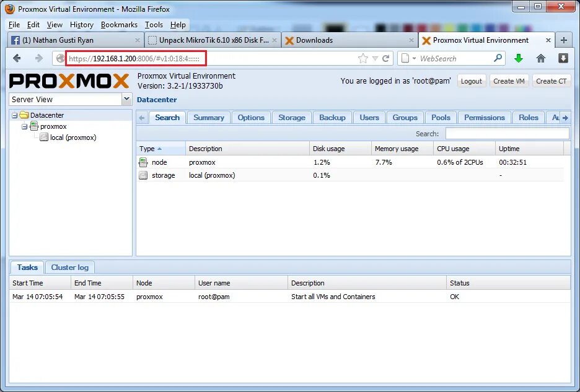The height and width of the screenshot is (392, 580).
Task: Switch to the Roles tab
Action: pyautogui.click(x=529, y=118)
